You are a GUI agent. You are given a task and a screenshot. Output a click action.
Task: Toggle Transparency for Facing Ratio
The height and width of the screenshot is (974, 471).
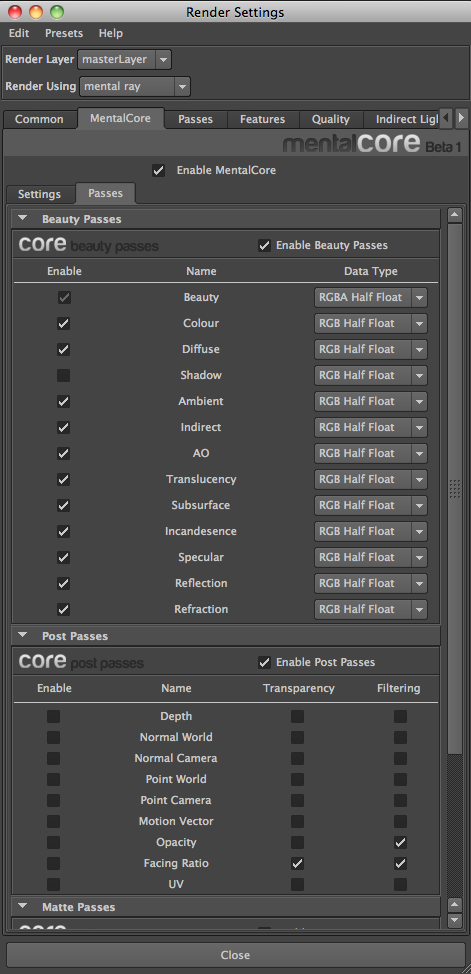click(x=298, y=863)
